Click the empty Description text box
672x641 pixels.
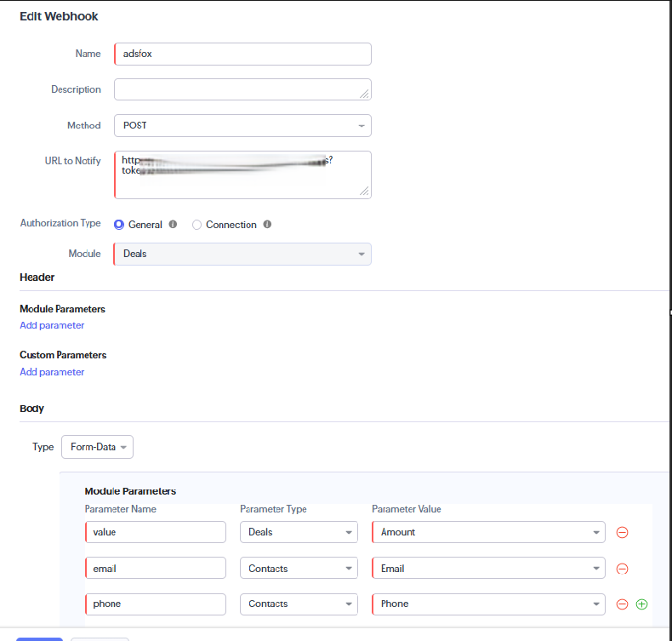[242, 89]
